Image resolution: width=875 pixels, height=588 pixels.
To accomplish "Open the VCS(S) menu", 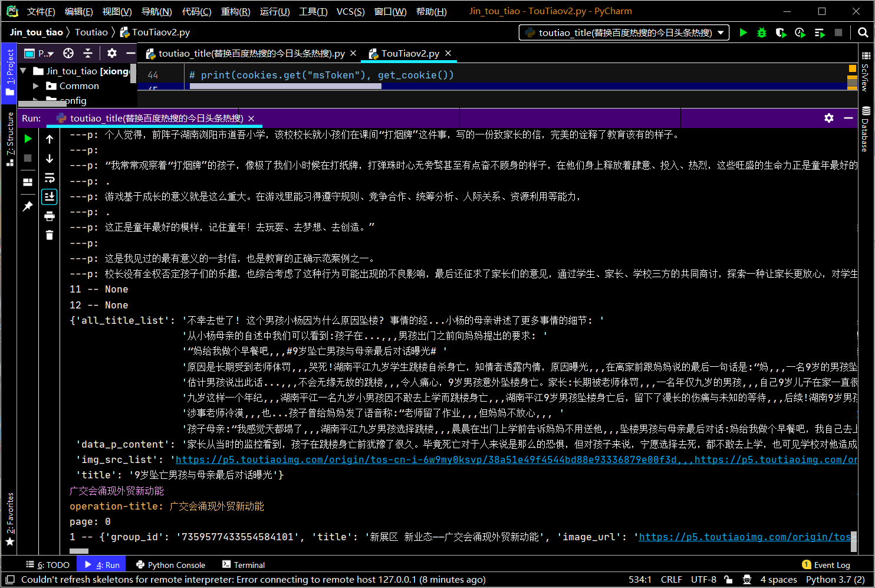I will pyautogui.click(x=350, y=11).
